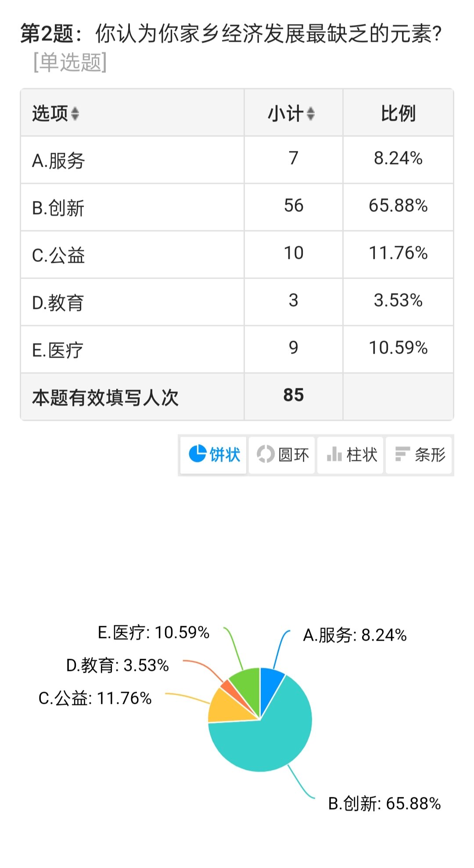Click the donut ring icon beside 圆环
The width and height of the screenshot is (474, 868).
tap(266, 454)
